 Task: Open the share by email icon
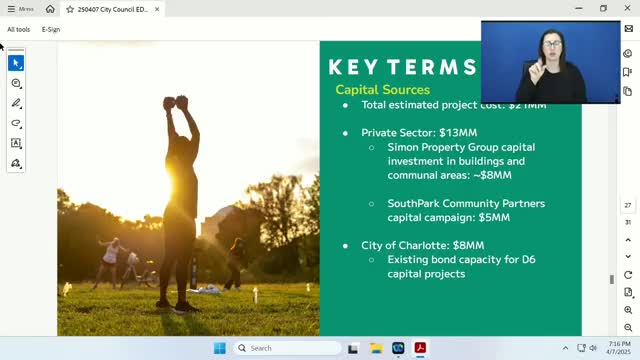[x=629, y=29]
